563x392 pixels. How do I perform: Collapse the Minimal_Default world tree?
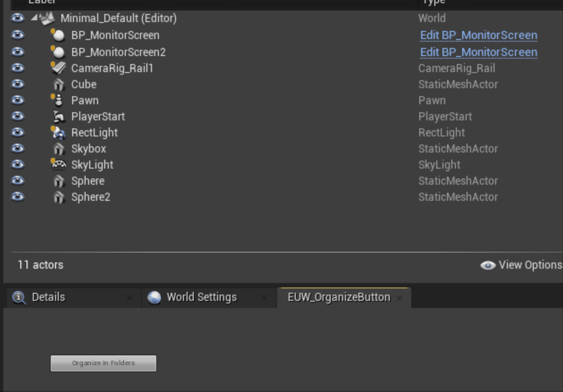(x=33, y=18)
